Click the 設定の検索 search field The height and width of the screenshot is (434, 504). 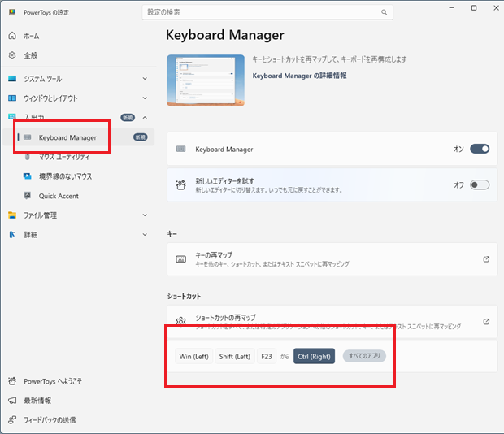coord(260,13)
